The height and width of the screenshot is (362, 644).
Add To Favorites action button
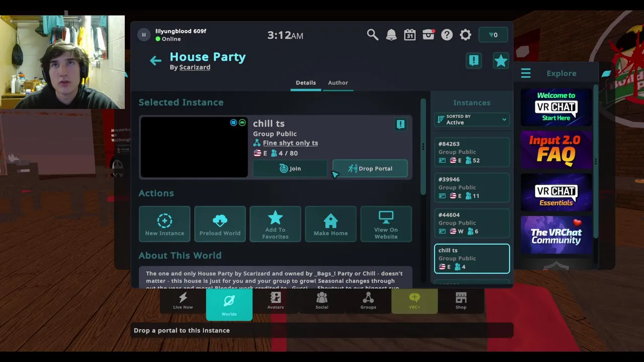click(x=275, y=224)
